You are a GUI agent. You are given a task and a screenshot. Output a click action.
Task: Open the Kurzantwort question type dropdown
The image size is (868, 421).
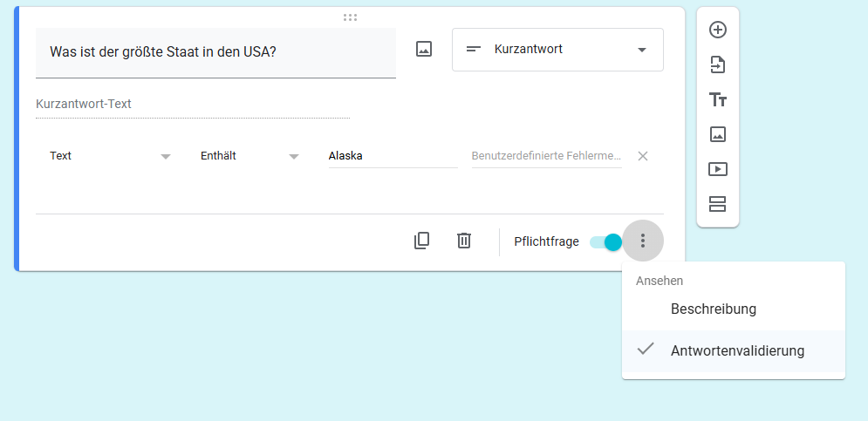(557, 50)
